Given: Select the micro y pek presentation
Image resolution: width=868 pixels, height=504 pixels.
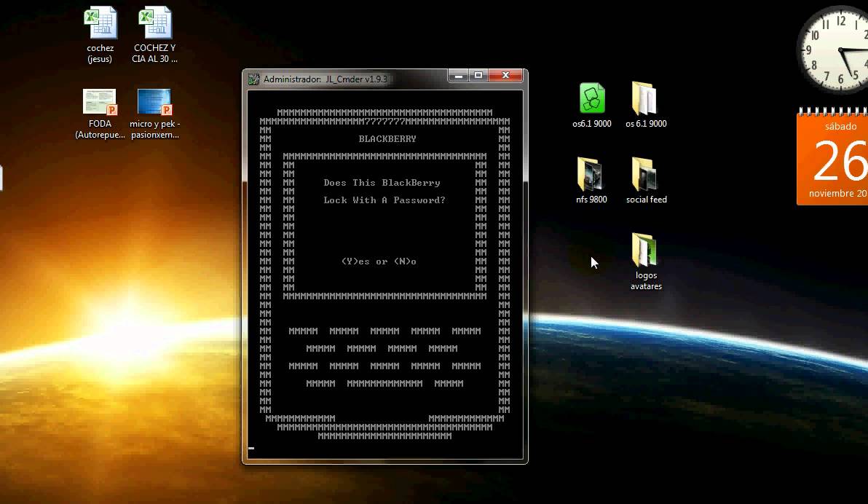Looking at the screenshot, I should pyautogui.click(x=154, y=103).
